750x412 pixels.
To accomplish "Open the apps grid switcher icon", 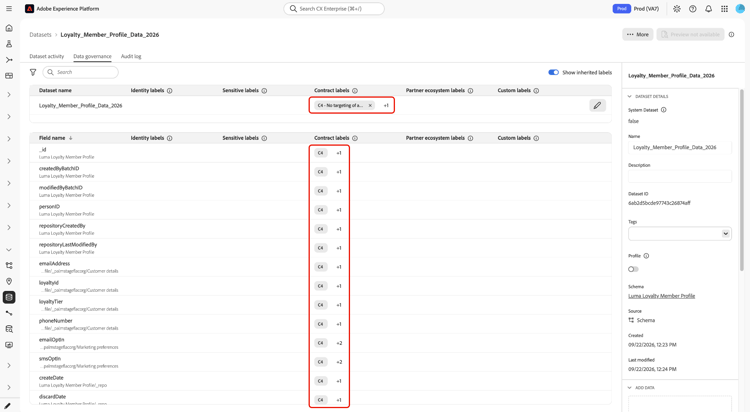I will pyautogui.click(x=724, y=9).
